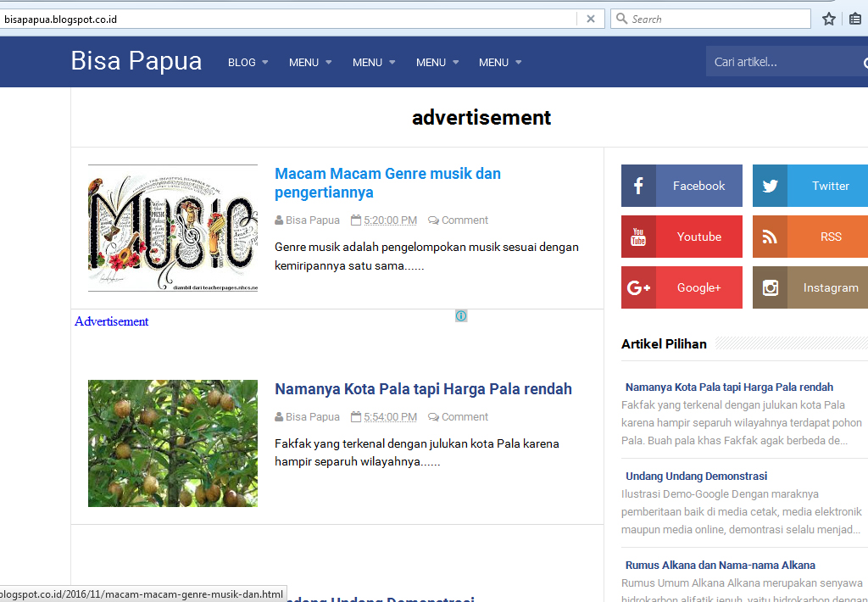Open the bookmarks list icon in toolbar

tap(855, 20)
